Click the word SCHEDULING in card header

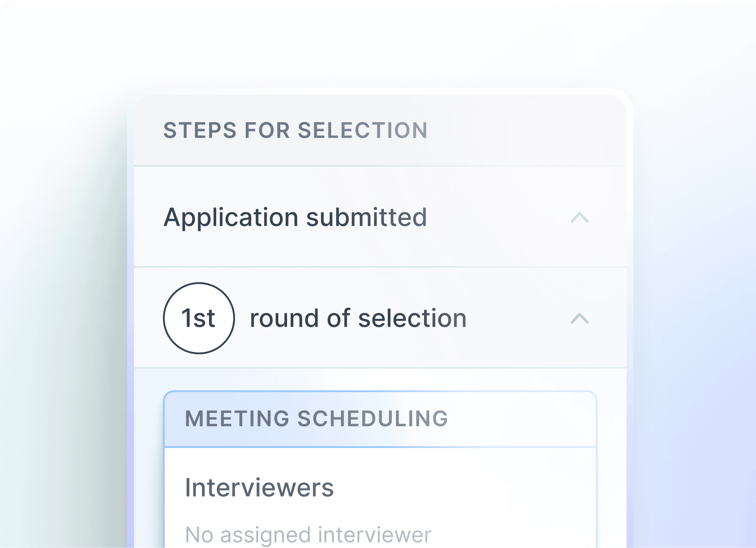373,419
